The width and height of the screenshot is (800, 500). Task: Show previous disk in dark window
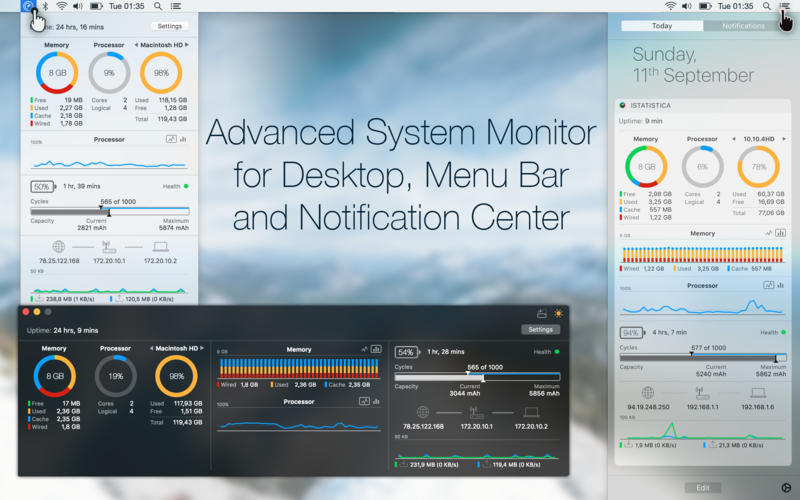(152, 348)
